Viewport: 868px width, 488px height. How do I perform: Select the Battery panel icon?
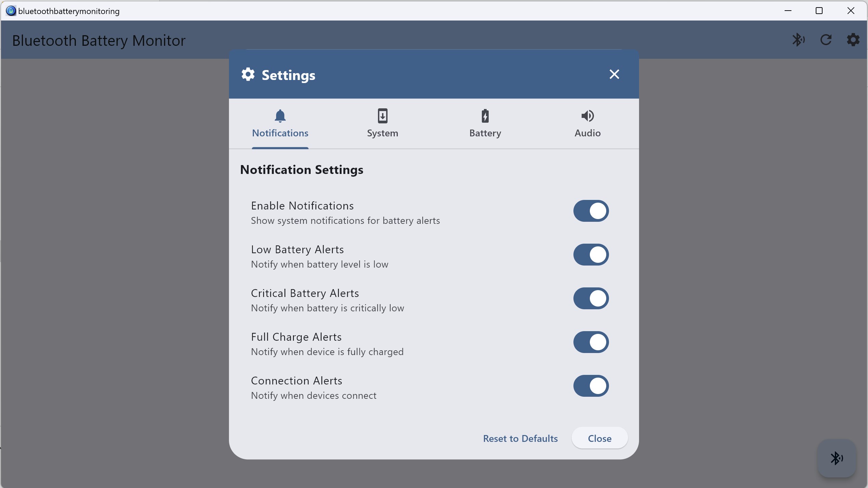(x=485, y=116)
